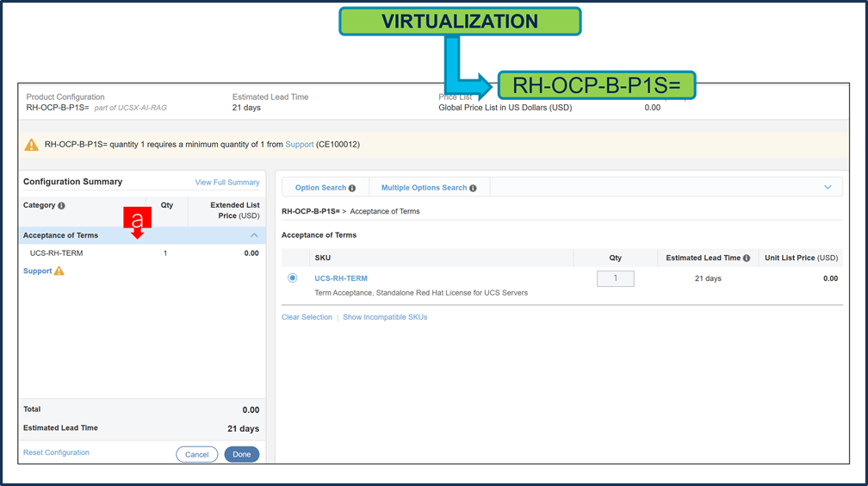Click the Extended List Price column header
The width and height of the screenshot is (868, 486).
[235, 210]
